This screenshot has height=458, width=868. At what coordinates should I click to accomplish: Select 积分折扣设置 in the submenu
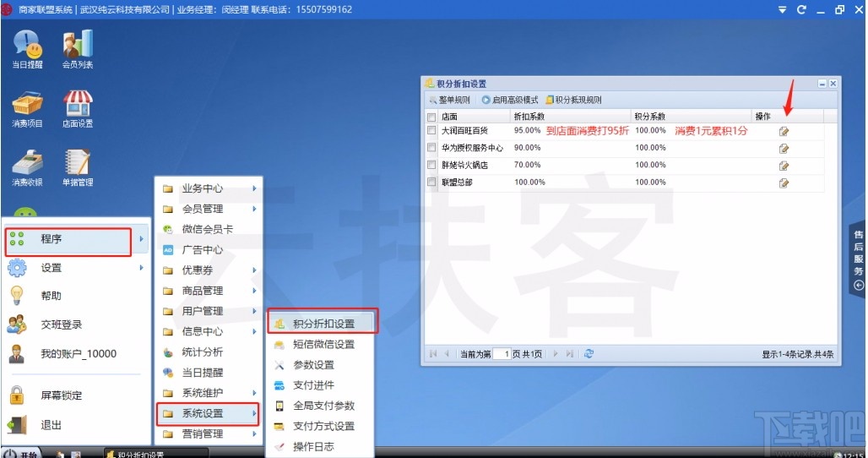point(323,324)
